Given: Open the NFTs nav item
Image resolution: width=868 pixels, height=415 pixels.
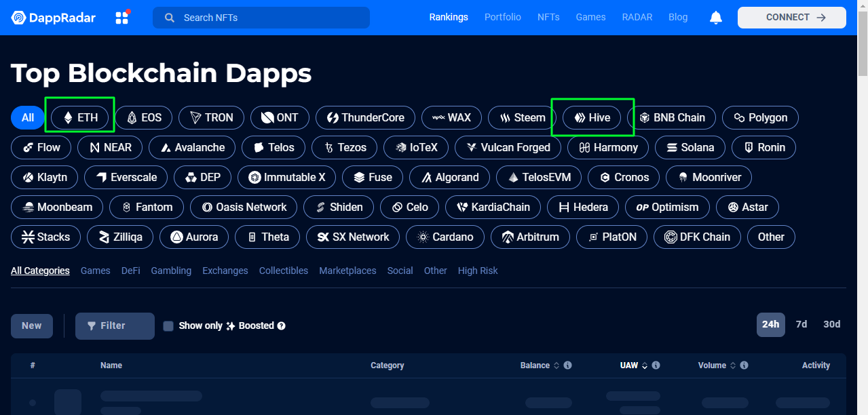Looking at the screenshot, I should coord(548,17).
